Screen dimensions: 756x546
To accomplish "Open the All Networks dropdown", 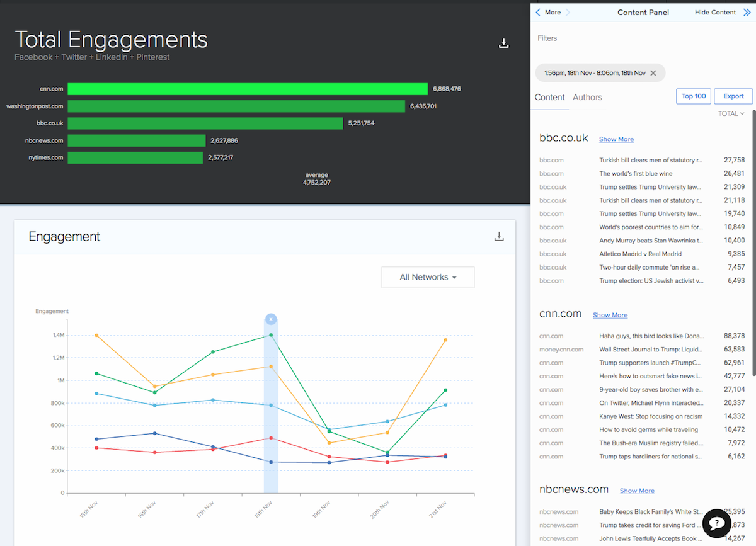I will (428, 277).
